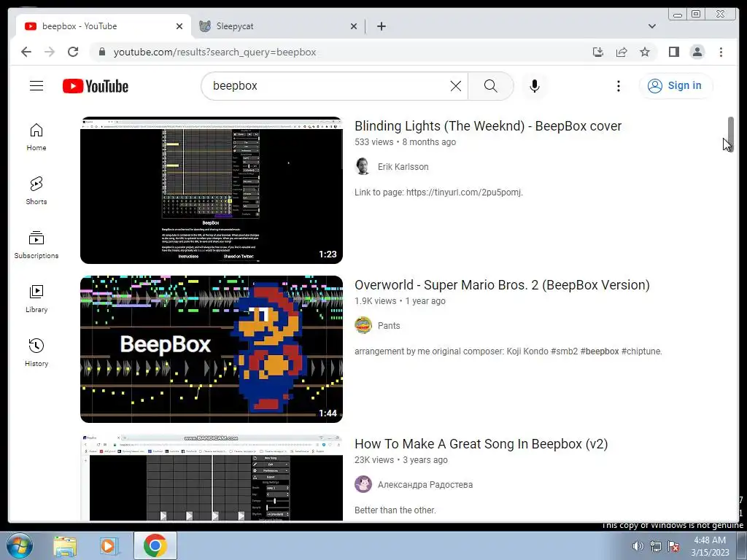Open File Explorer from the taskbar
747x560 pixels.
point(65,545)
